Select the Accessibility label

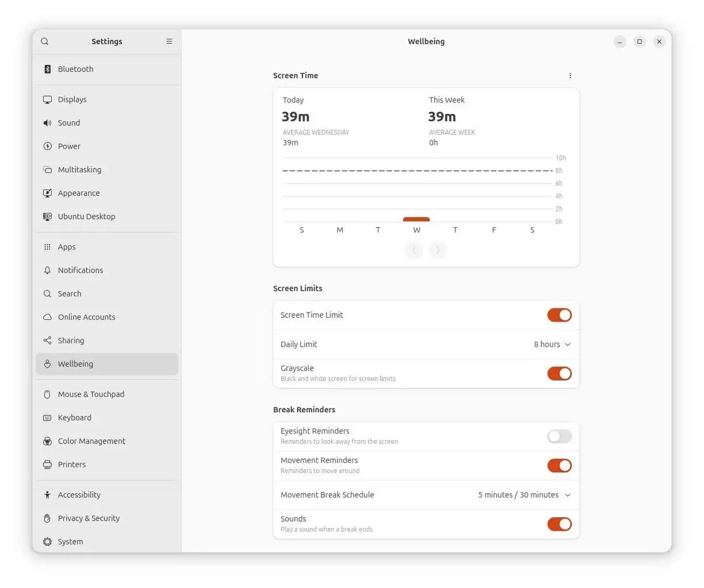coord(79,495)
